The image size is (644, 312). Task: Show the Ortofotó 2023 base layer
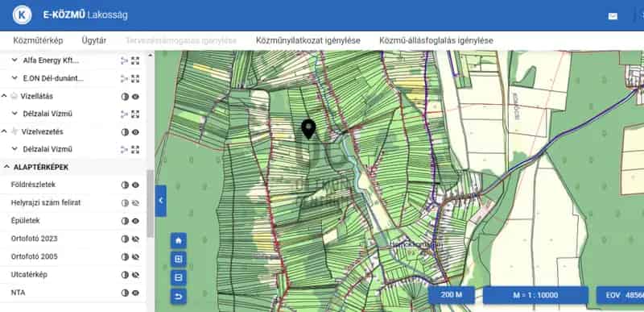coord(135,239)
